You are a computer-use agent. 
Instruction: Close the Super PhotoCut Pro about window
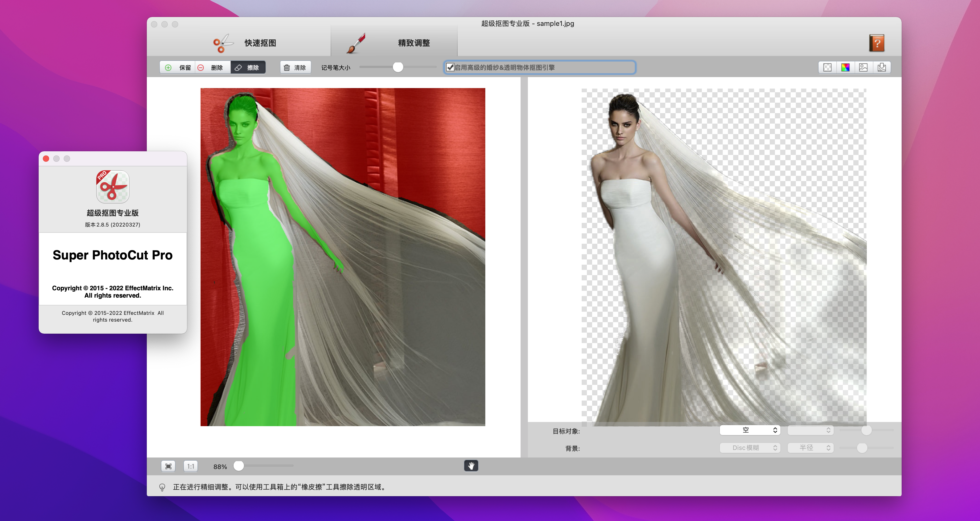click(x=46, y=159)
